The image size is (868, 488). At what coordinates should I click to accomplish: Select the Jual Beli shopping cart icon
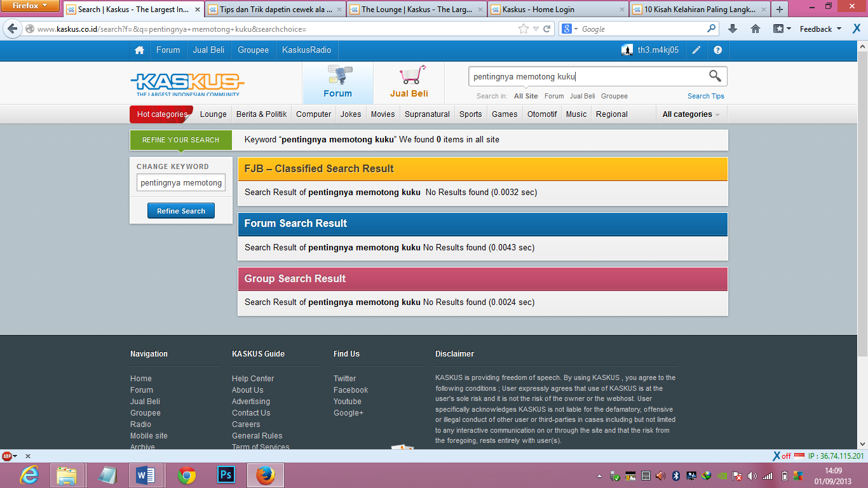coord(410,76)
